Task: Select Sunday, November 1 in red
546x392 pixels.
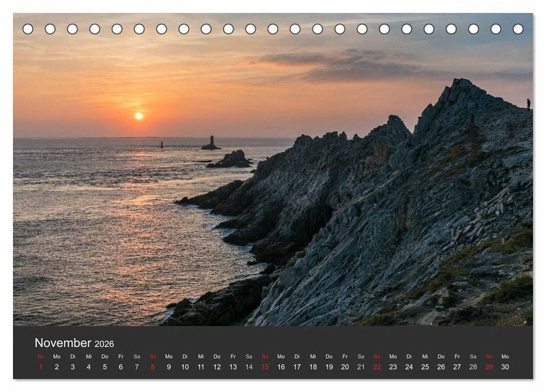Action: [x=40, y=367]
